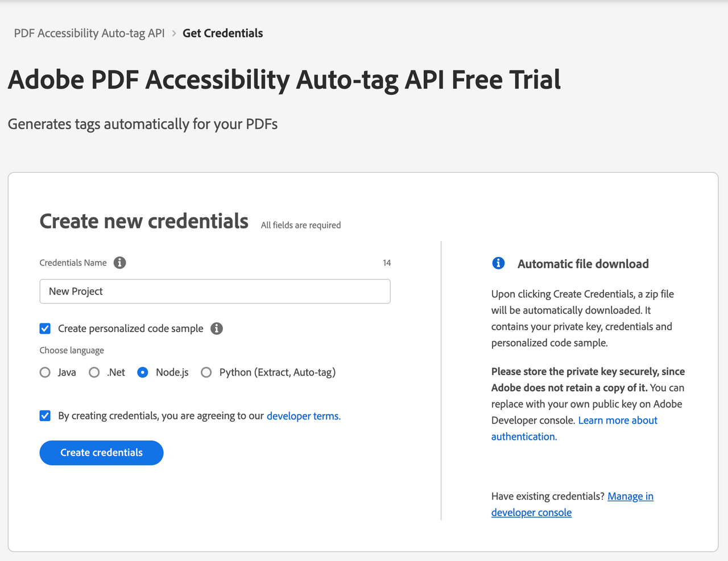Click the Generates tags automatically subtitle

point(143,124)
